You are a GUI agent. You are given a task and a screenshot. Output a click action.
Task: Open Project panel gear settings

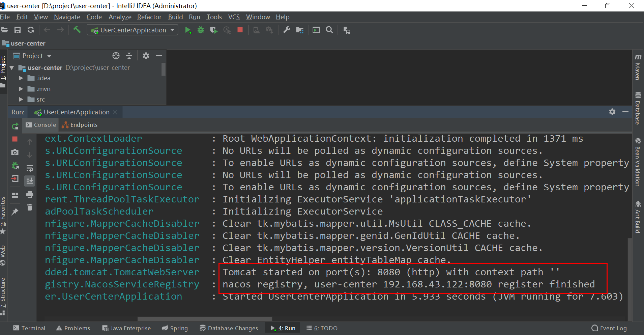click(x=146, y=56)
